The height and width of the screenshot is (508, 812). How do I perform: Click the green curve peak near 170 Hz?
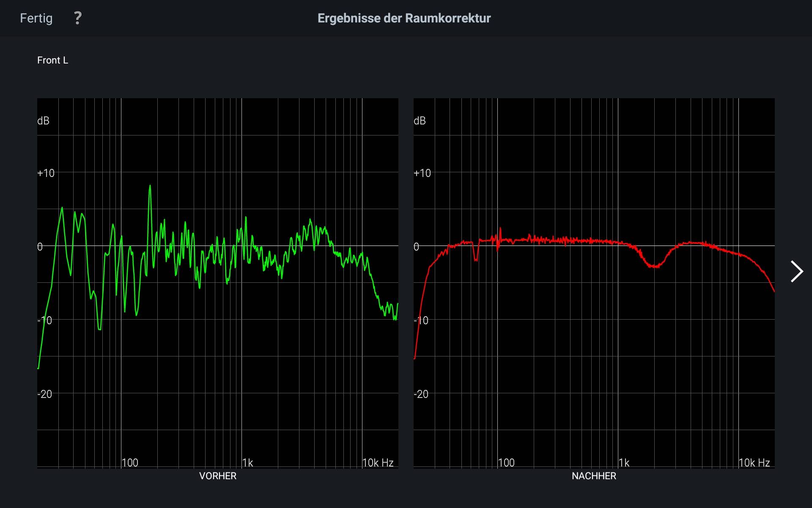click(150, 186)
